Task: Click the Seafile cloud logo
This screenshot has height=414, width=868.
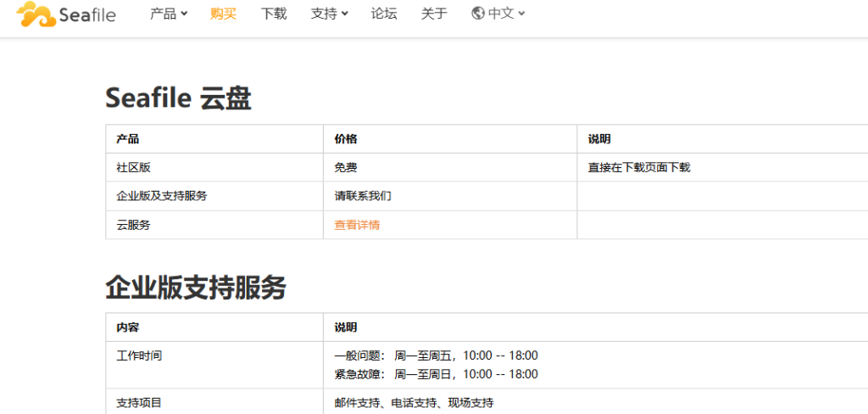Action: tap(66, 14)
